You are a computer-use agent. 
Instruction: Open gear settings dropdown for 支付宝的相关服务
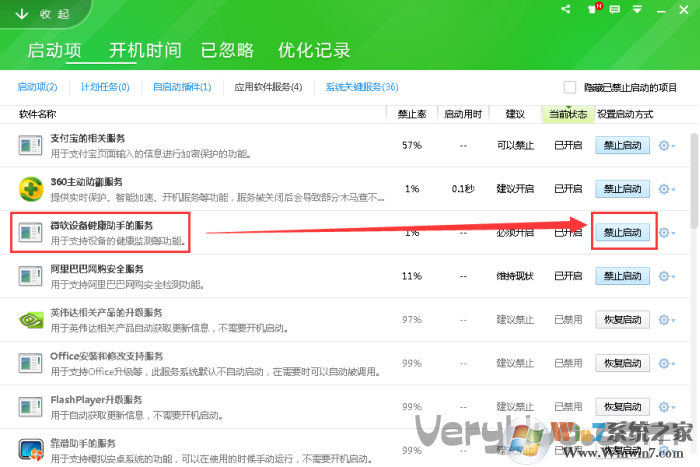tap(667, 146)
